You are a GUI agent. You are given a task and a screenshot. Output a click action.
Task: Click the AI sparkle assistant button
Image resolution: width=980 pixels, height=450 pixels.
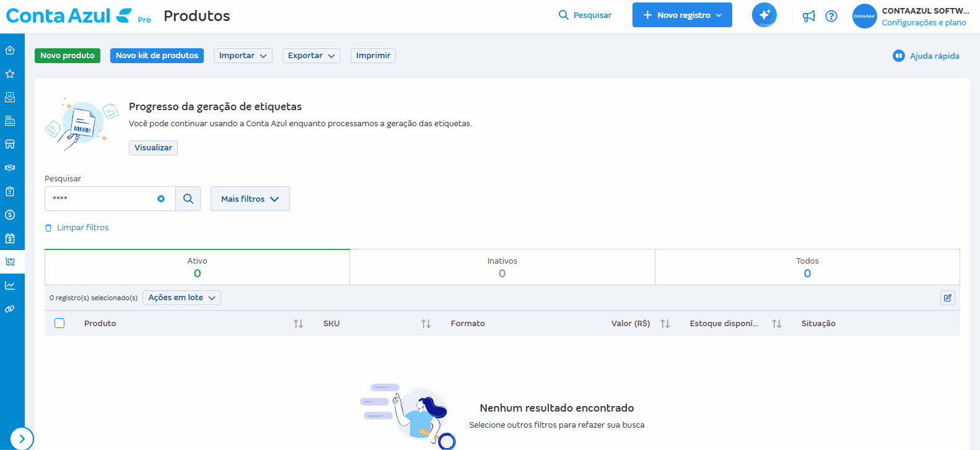(764, 15)
